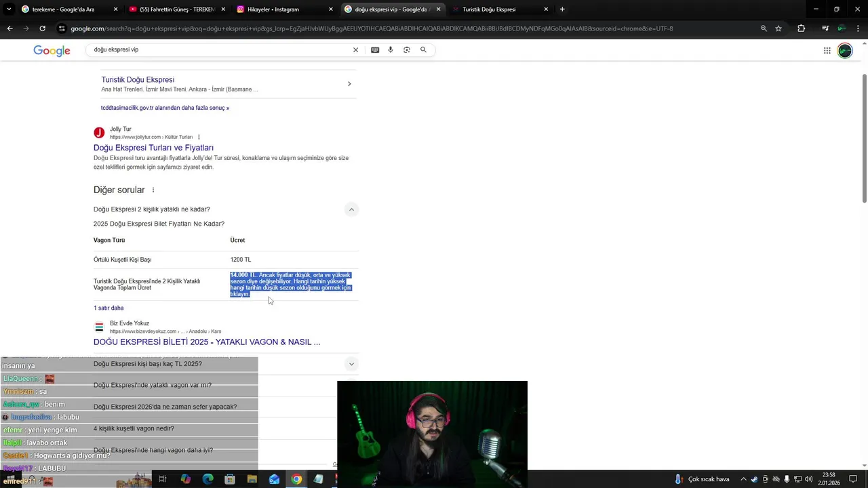Expand Doğu Ekspresi'nde hangi vagon daha iyi
The width and height of the screenshot is (868, 488).
click(x=153, y=450)
